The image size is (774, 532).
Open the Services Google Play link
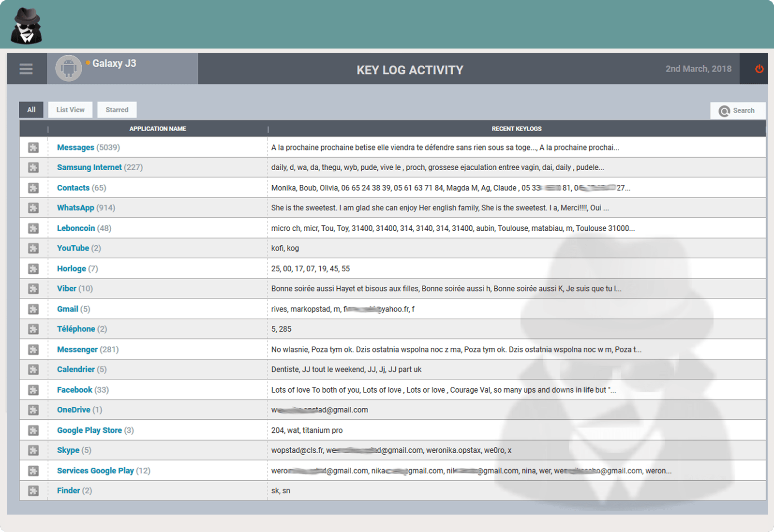pyautogui.click(x=95, y=471)
